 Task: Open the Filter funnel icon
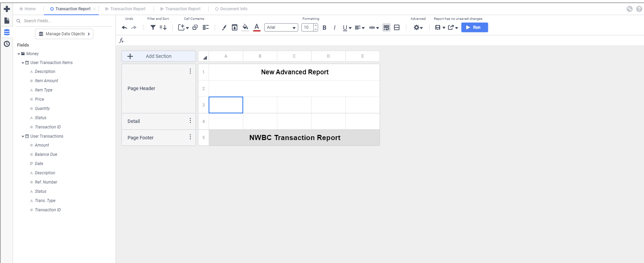(x=153, y=27)
